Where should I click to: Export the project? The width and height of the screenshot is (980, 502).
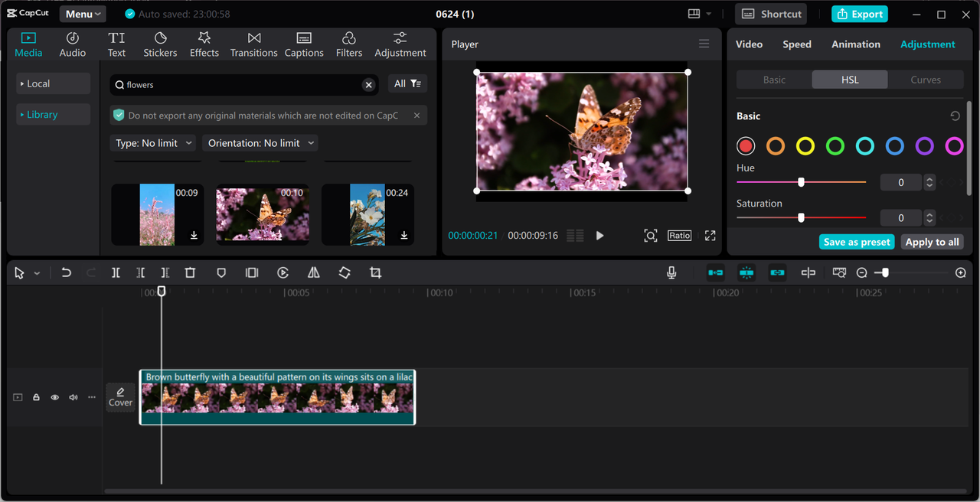[859, 14]
